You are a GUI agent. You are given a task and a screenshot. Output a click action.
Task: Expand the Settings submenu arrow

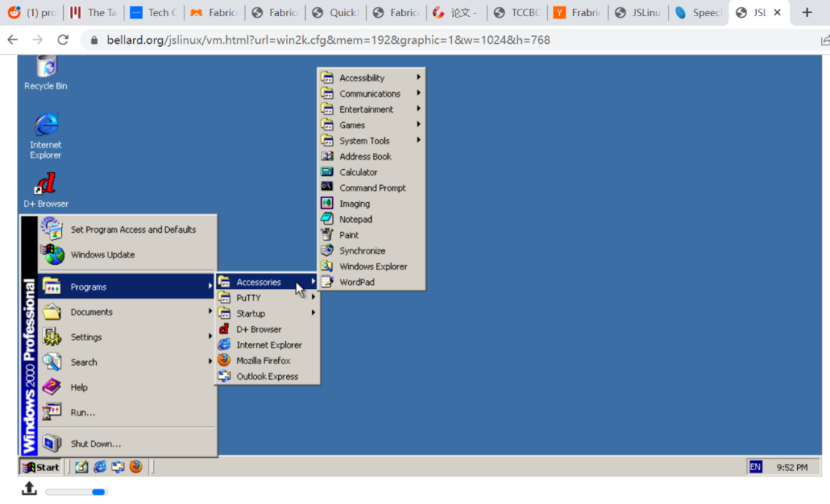coord(210,337)
